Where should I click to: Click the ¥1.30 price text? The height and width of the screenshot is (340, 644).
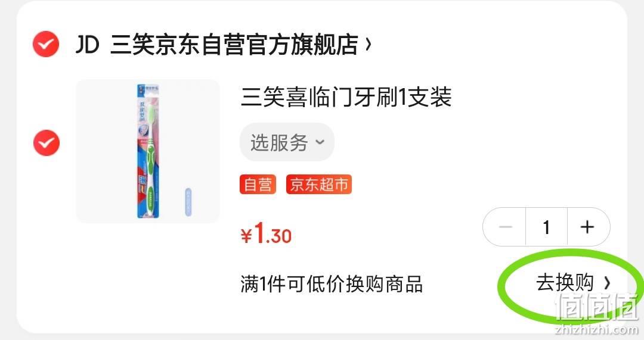[x=266, y=234]
